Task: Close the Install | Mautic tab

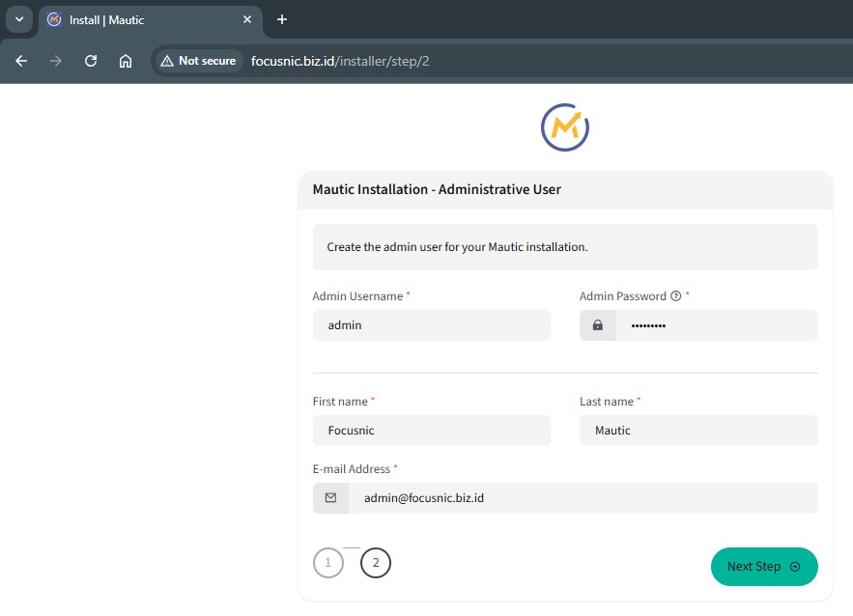Action: (247, 19)
